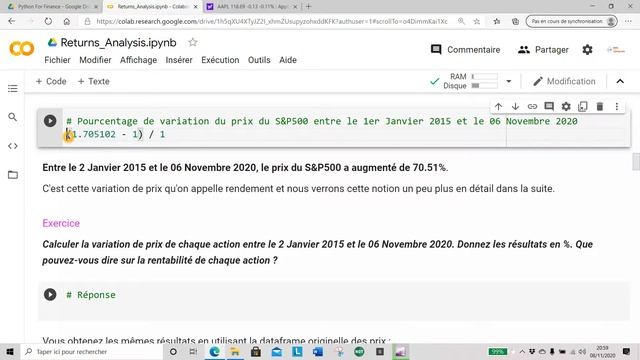This screenshot has width=640, height=360.
Task: Switch to Python For Finance Google Drive tab
Action: click(x=52, y=7)
